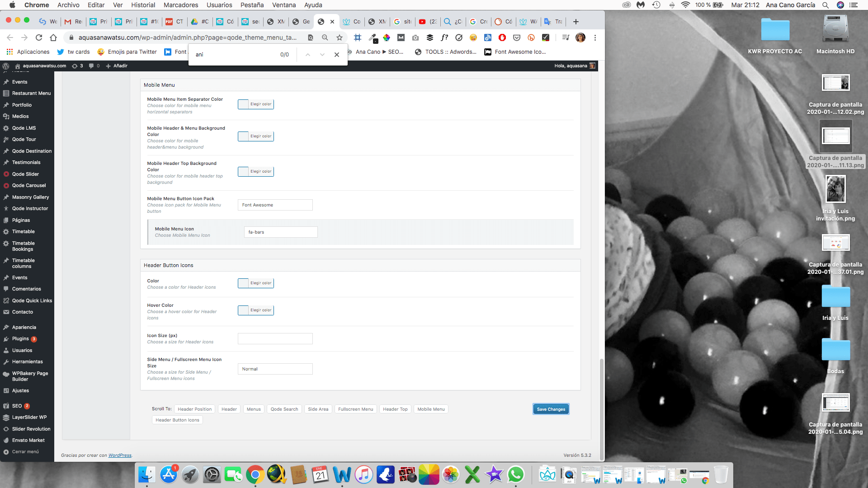This screenshot has height=488, width=868.
Task: Open Añadir in WordPress admin bar
Action: tap(117, 66)
